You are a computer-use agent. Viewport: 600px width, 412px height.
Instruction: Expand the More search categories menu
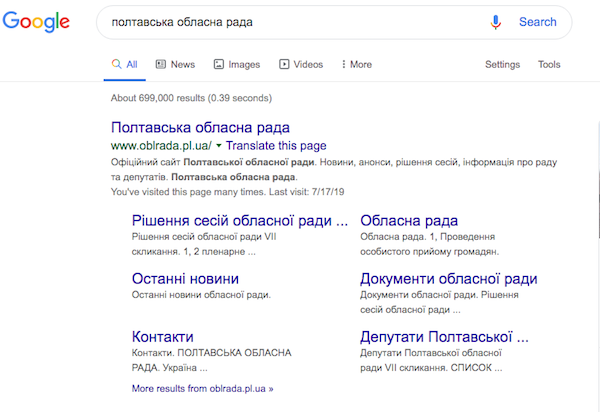(x=355, y=65)
